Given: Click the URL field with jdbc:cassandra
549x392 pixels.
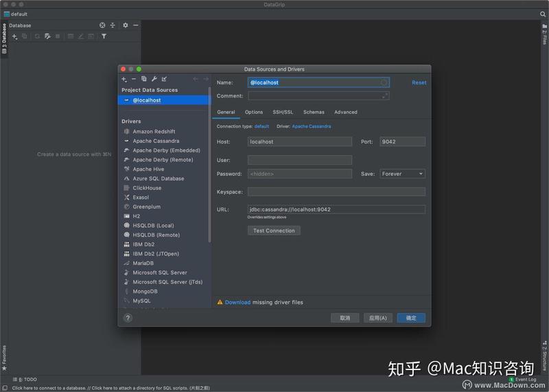Looking at the screenshot, I should pos(336,209).
